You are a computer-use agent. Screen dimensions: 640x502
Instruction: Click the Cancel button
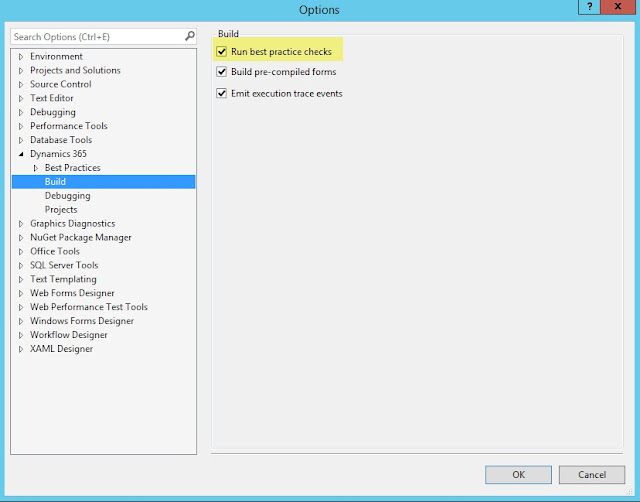pyautogui.click(x=592, y=475)
